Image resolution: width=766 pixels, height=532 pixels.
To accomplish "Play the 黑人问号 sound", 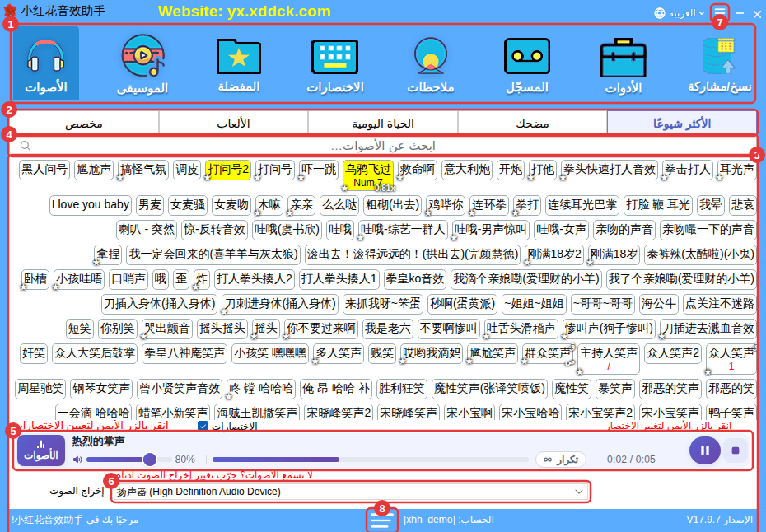I will (x=44, y=170).
